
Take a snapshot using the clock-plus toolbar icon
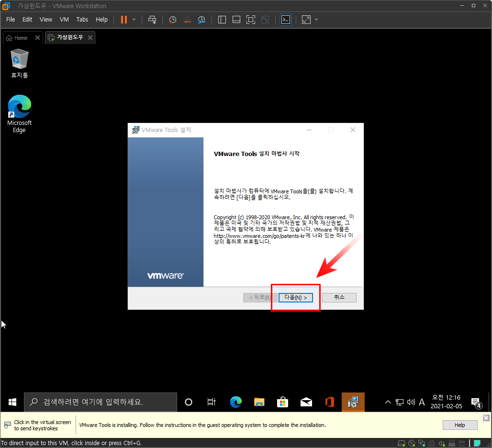point(172,20)
